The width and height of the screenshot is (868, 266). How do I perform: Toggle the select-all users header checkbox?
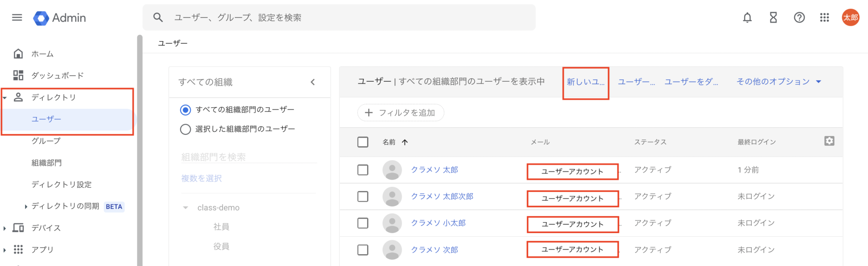pyautogui.click(x=363, y=142)
